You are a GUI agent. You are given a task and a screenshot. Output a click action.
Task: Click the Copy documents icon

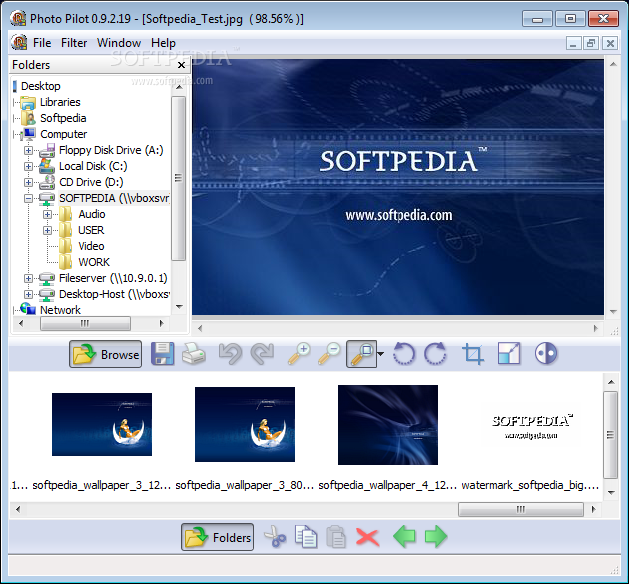[x=306, y=537]
